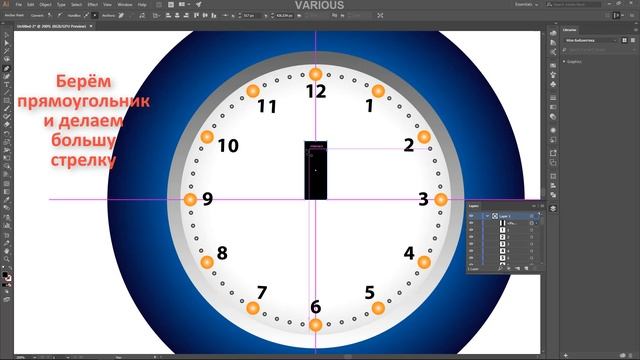Select the Zoom tool magnifier
The height and width of the screenshot is (360, 640).
click(x=7, y=259)
